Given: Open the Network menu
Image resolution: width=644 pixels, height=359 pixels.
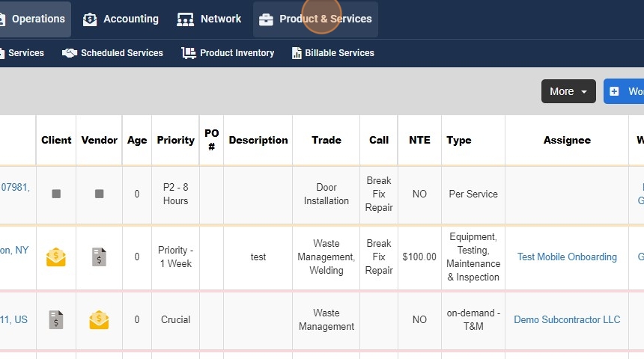Looking at the screenshot, I should (x=209, y=19).
